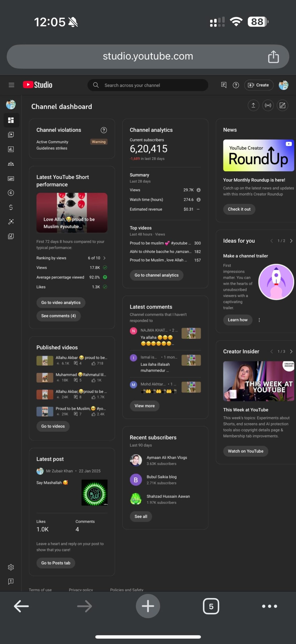Click Policies and Safety footer link
This screenshot has height=644, width=296.
point(127,589)
